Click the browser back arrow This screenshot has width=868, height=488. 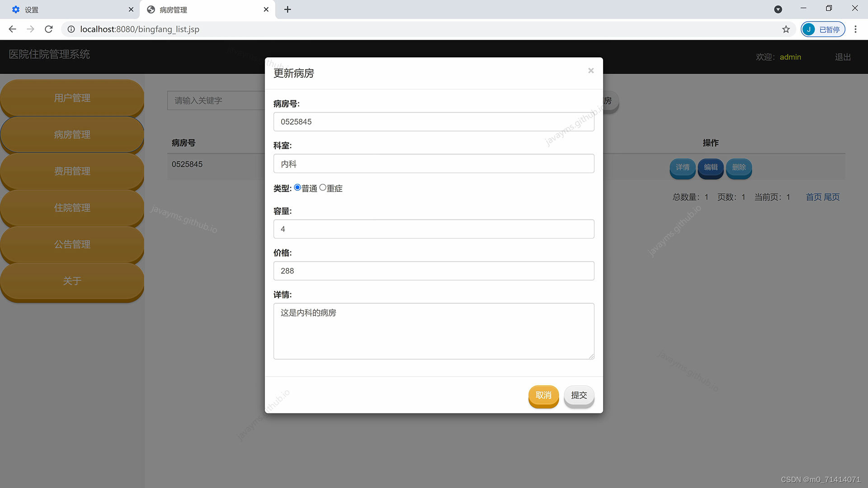tap(12, 29)
